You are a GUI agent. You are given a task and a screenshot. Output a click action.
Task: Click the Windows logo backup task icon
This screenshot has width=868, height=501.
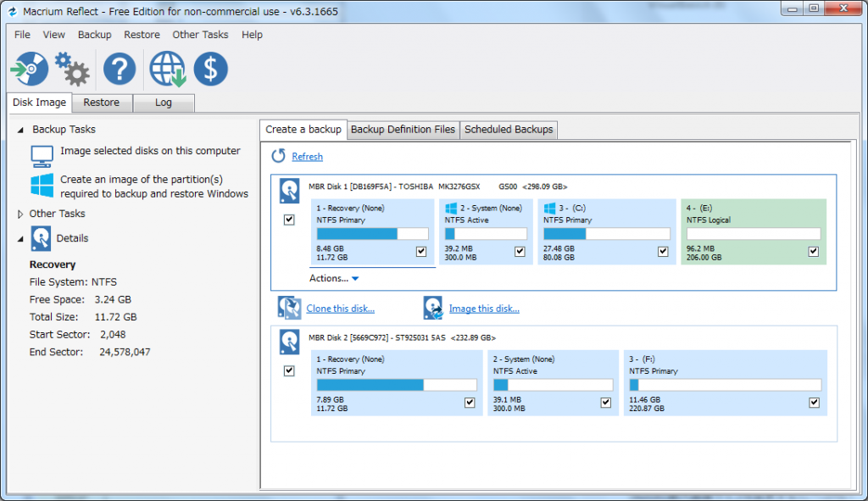point(42,186)
